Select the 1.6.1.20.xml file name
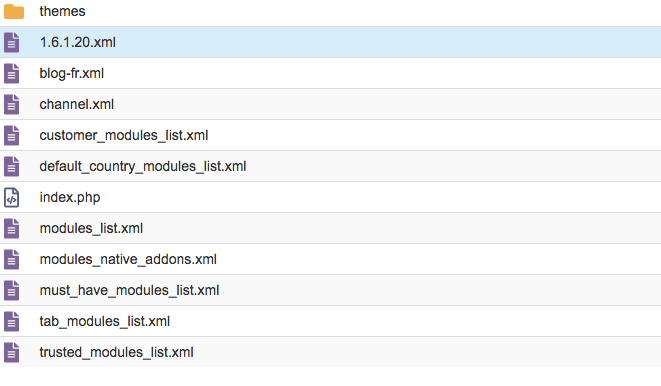The width and height of the screenshot is (661, 386). pyautogui.click(x=78, y=42)
